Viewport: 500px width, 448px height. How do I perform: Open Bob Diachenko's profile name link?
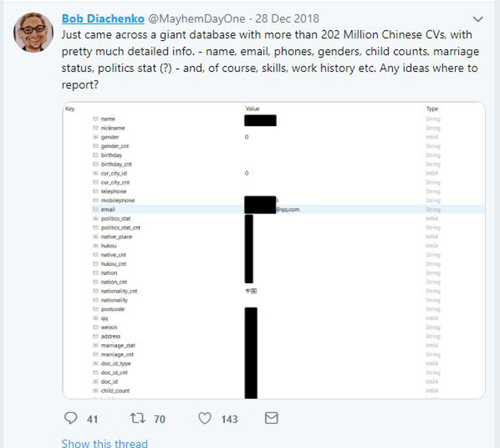point(102,19)
